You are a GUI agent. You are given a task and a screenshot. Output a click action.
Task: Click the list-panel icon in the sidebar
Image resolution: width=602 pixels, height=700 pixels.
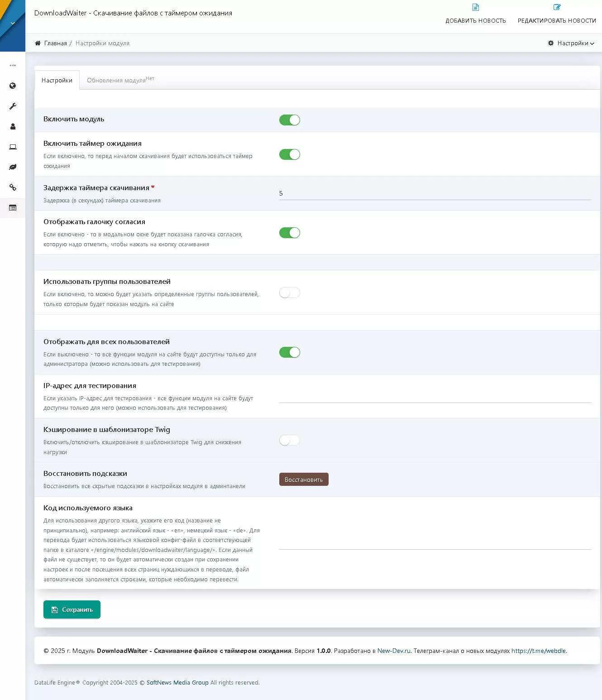coord(13,208)
